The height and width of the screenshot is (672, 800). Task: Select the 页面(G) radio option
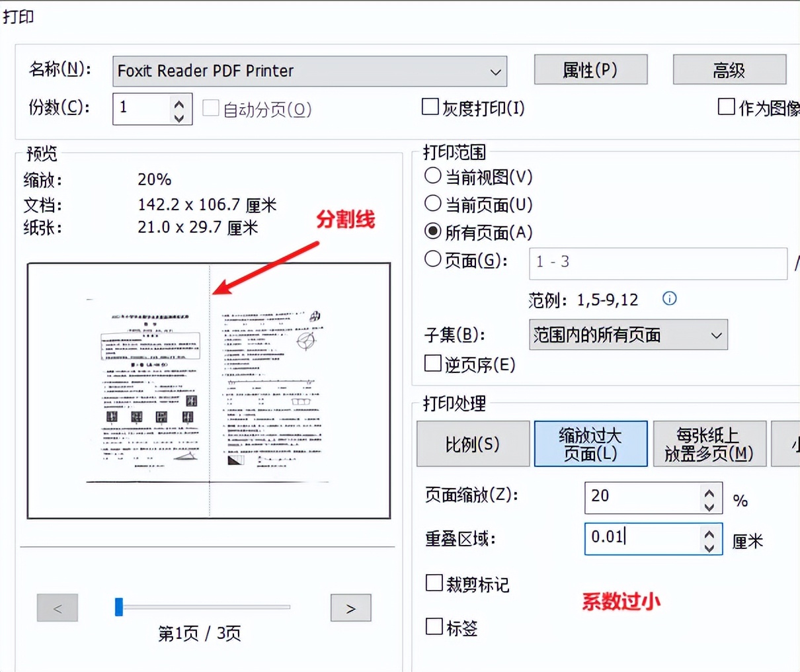pyautogui.click(x=432, y=260)
